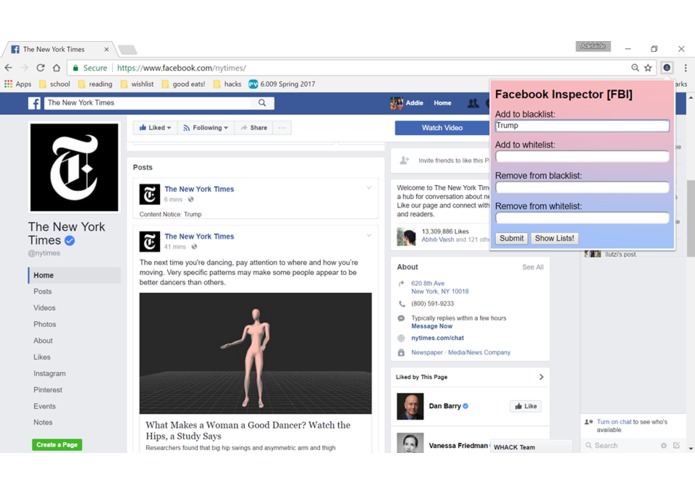This screenshot has width=695, height=494.
Task: Go to the browser home page icon
Action: (x=56, y=68)
